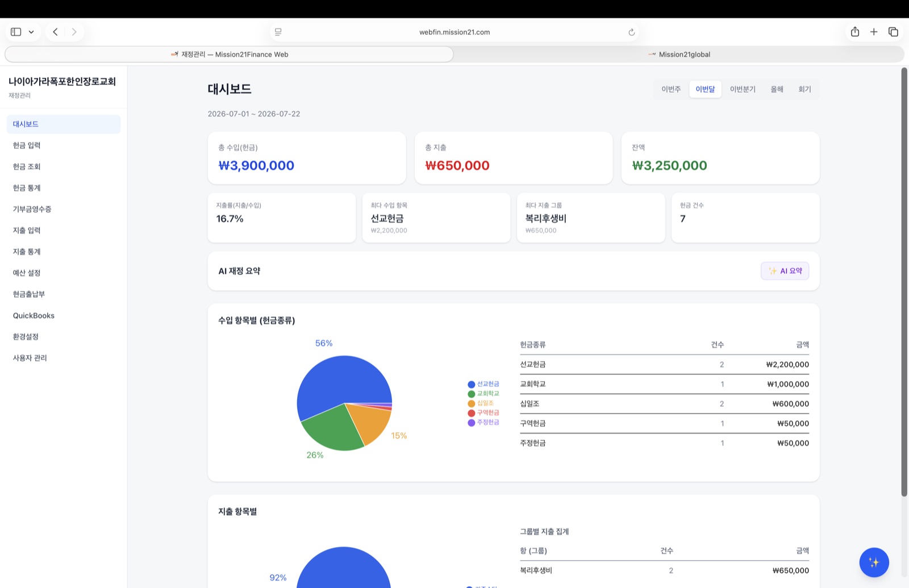Click the 16.7% expense ratio value
909x588 pixels.
[x=230, y=219]
